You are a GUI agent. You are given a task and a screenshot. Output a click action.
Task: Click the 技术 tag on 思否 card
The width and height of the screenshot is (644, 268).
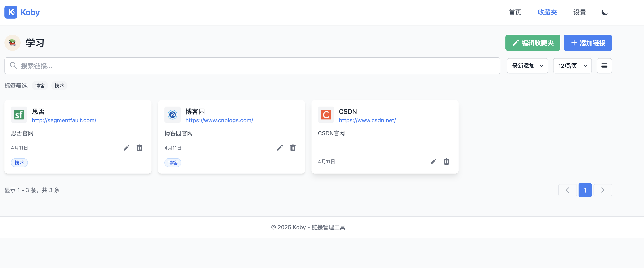click(x=19, y=163)
